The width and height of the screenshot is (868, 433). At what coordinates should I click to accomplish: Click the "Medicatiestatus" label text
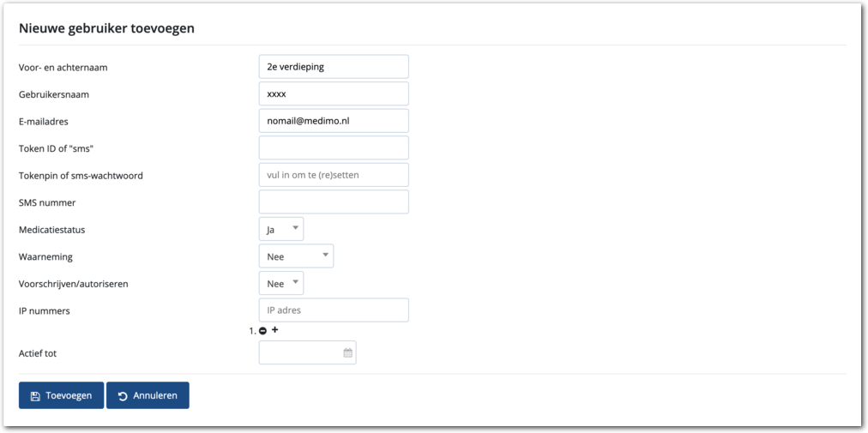pyautogui.click(x=51, y=230)
